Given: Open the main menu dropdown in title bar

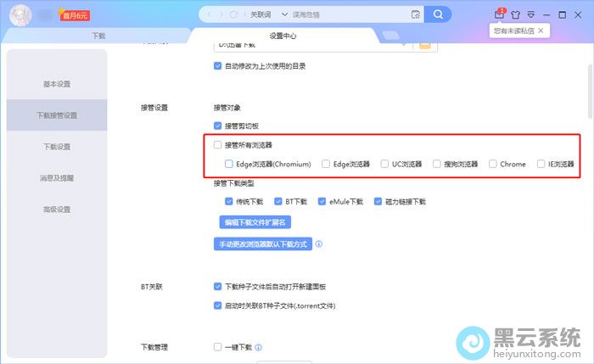Looking at the screenshot, I should 530,14.
